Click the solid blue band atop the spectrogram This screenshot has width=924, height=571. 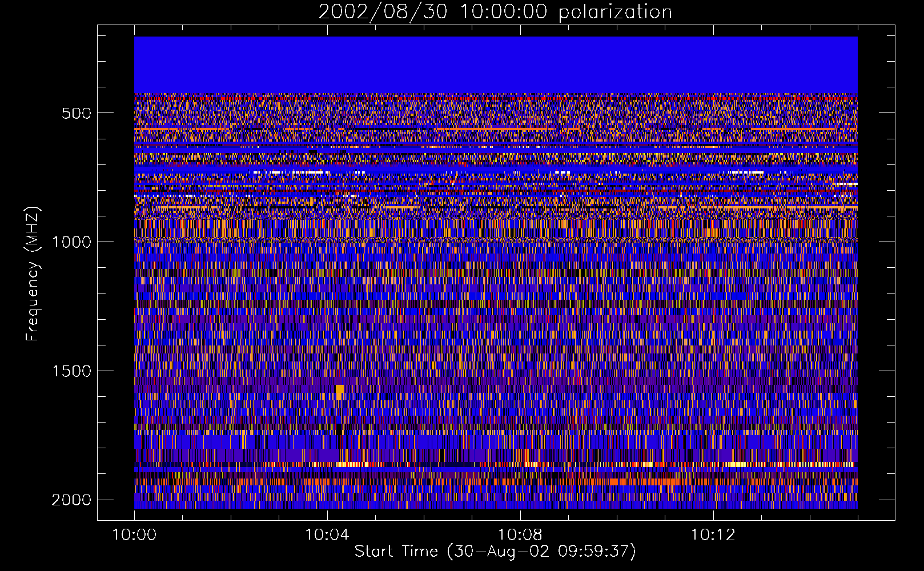[x=496, y=65]
